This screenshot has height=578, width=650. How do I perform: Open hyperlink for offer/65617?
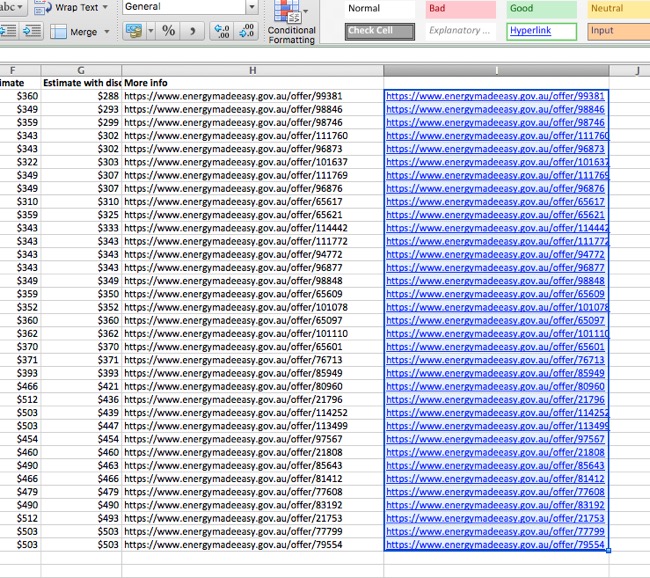495,202
